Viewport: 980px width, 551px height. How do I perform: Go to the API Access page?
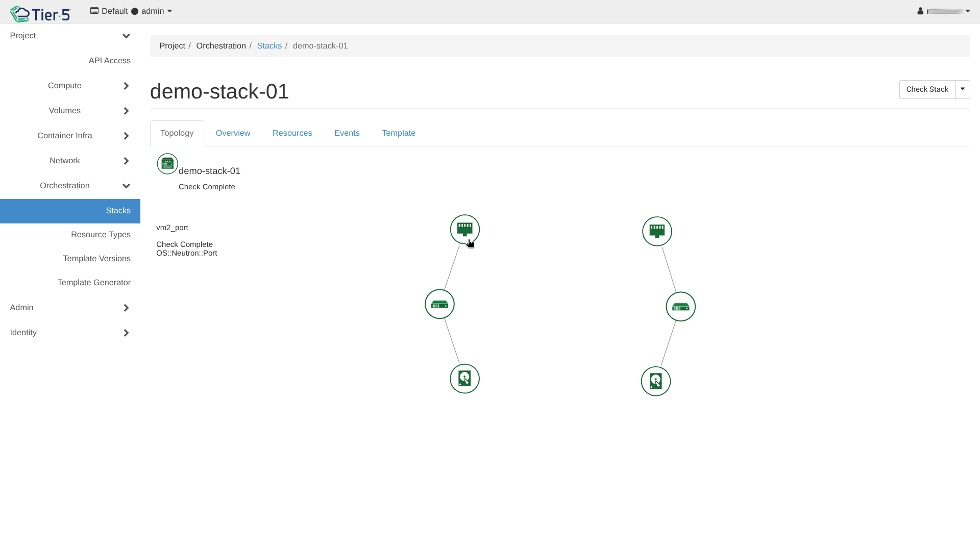coord(109,61)
